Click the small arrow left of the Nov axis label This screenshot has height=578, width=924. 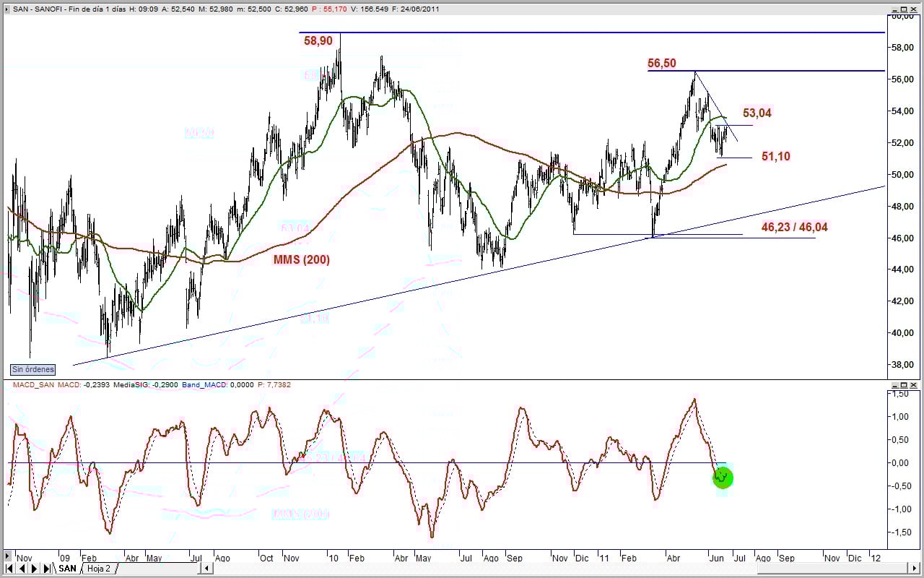pyautogui.click(x=7, y=557)
